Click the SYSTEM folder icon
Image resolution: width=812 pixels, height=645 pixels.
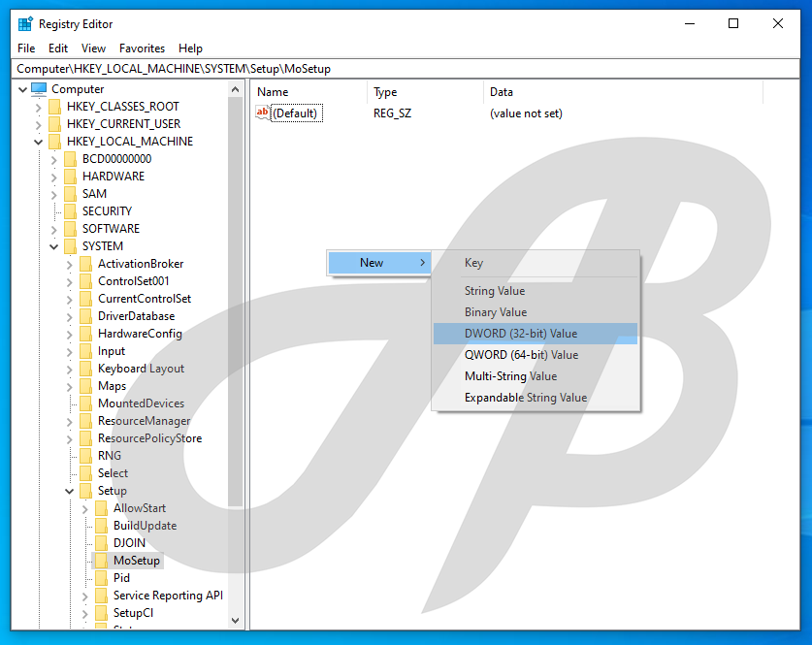71,246
